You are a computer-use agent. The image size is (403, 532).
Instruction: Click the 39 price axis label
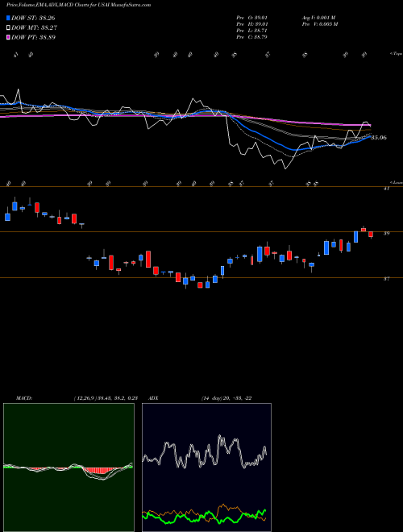pyautogui.click(x=386, y=234)
